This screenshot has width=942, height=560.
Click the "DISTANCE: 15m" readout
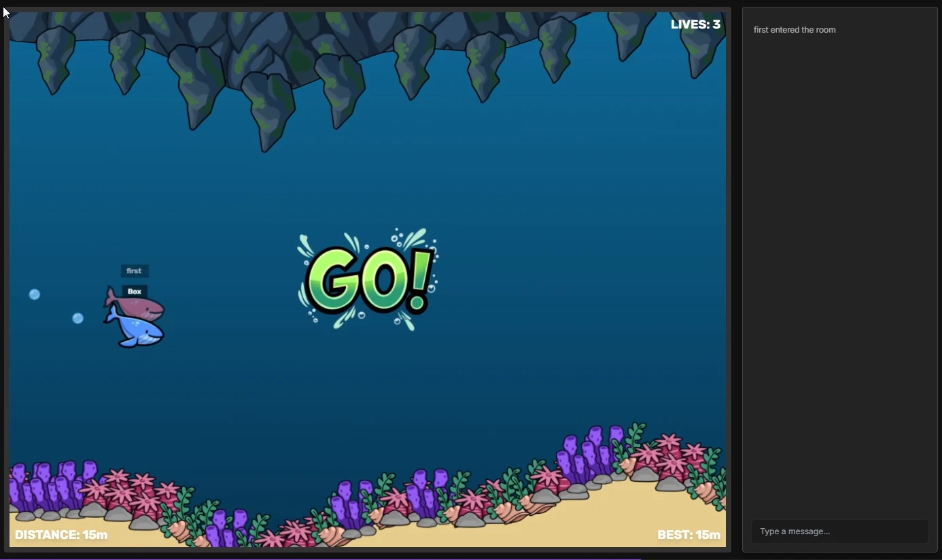(x=61, y=535)
